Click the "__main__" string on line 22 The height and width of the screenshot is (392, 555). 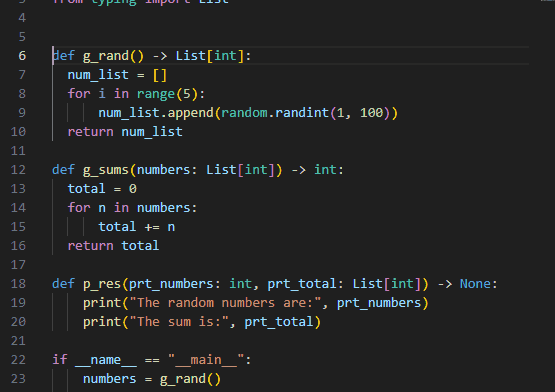coord(206,360)
